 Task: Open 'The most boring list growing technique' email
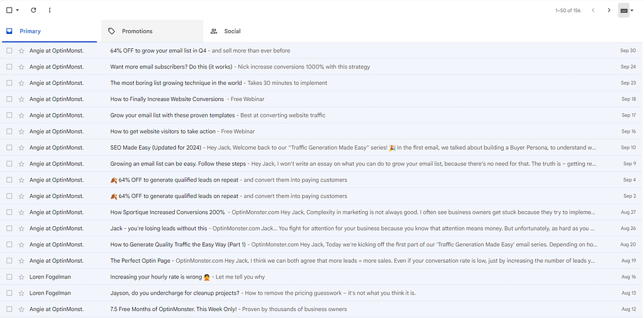[x=175, y=83]
